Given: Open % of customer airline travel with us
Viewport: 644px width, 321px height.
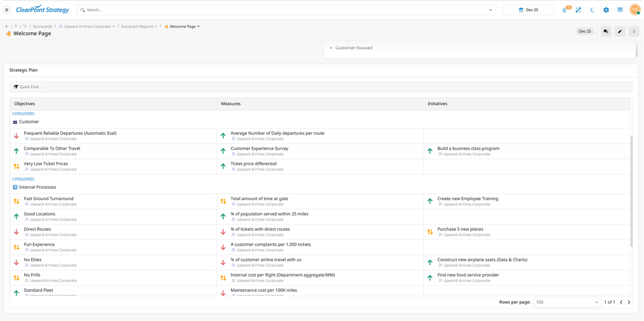Looking at the screenshot, I should [x=266, y=260].
